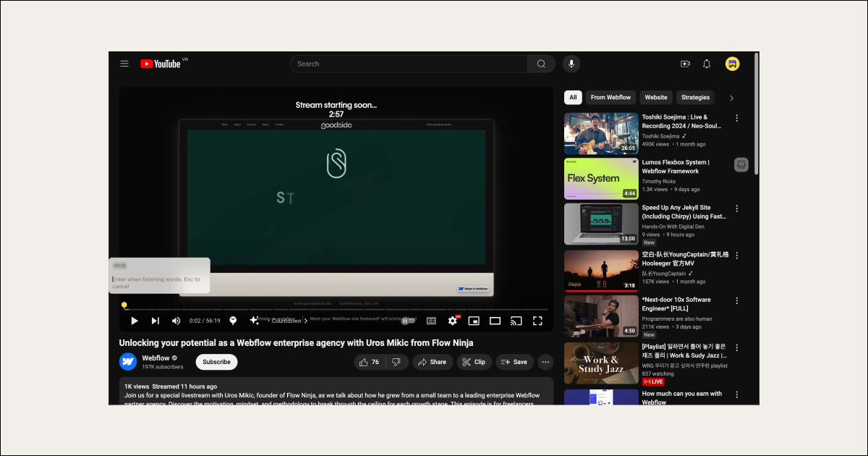868x456 pixels.
Task: Click the search magnifier button
Action: (x=541, y=64)
